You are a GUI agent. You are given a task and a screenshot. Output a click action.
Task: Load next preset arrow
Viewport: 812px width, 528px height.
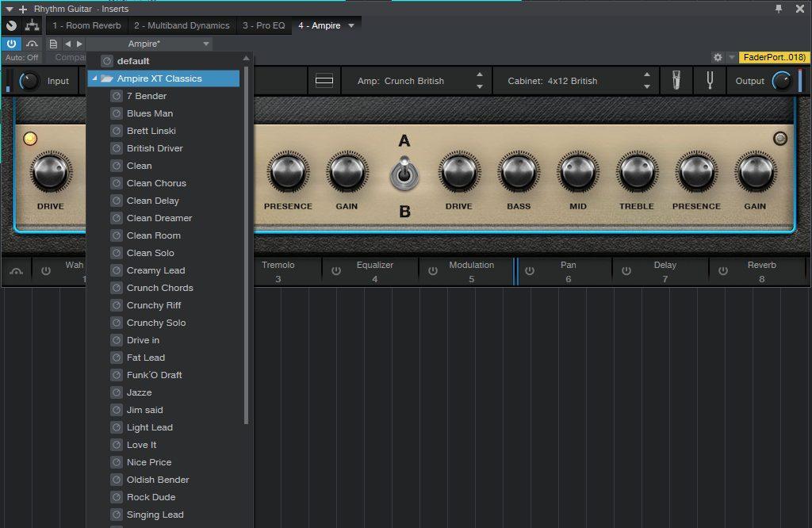79,44
